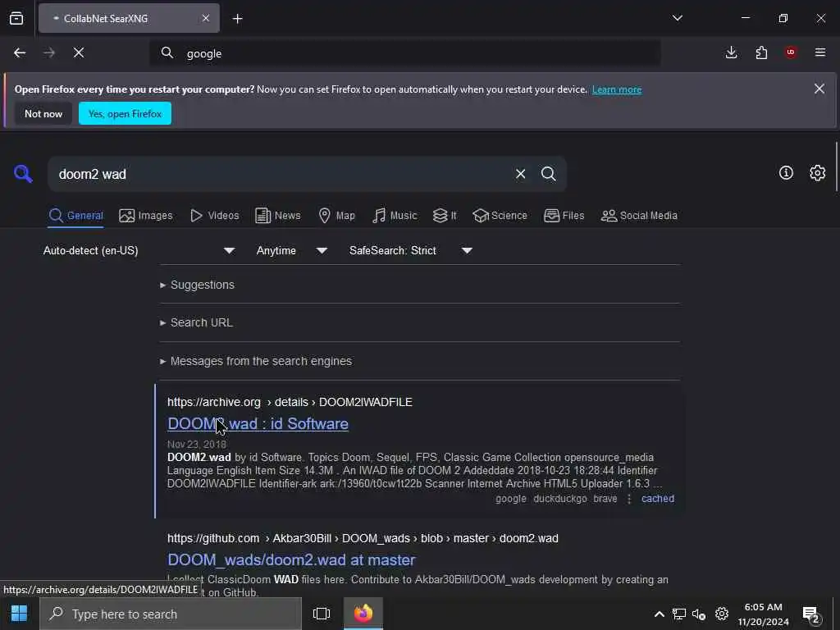Open the taskbar clock showing 6:05 AM
Screen dimensions: 840x630
click(x=763, y=614)
